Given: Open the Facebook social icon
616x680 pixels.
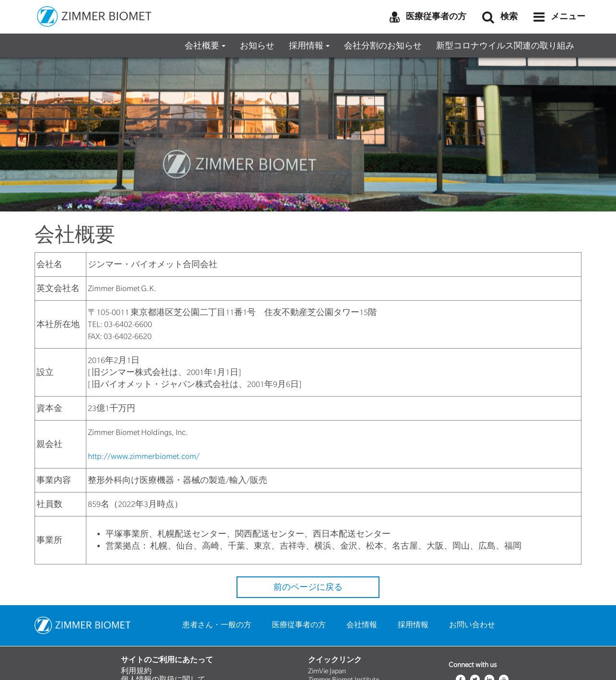Looking at the screenshot, I should tap(461, 678).
